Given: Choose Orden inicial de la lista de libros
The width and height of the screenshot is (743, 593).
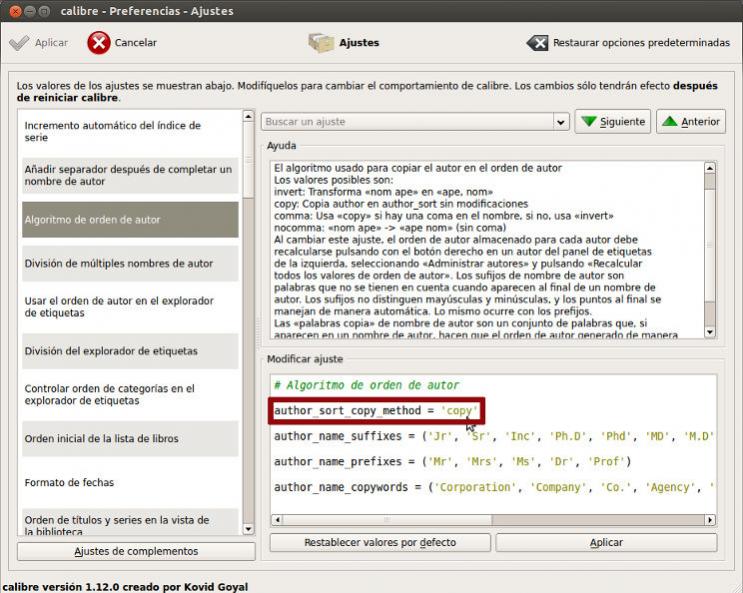Looking at the screenshot, I should (130, 439).
